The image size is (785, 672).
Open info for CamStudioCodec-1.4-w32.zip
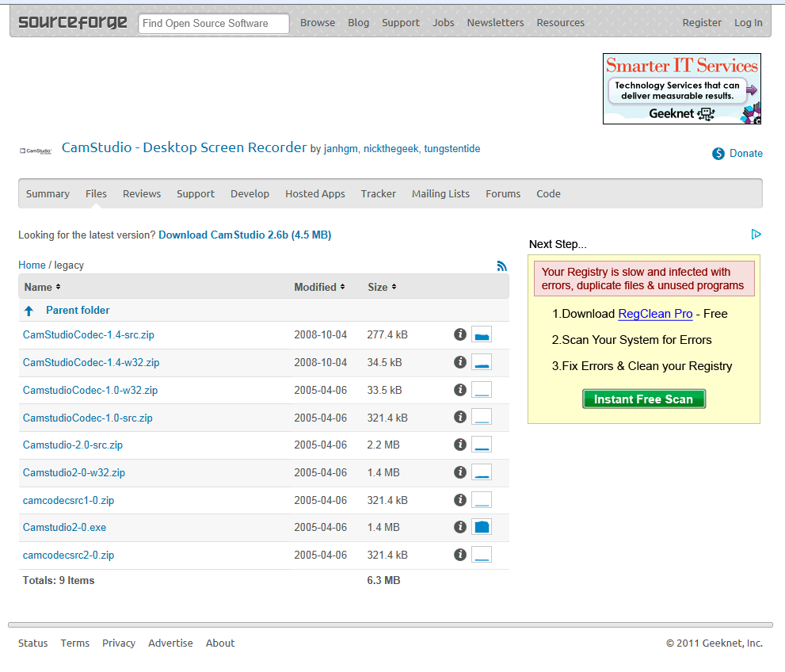pyautogui.click(x=460, y=362)
